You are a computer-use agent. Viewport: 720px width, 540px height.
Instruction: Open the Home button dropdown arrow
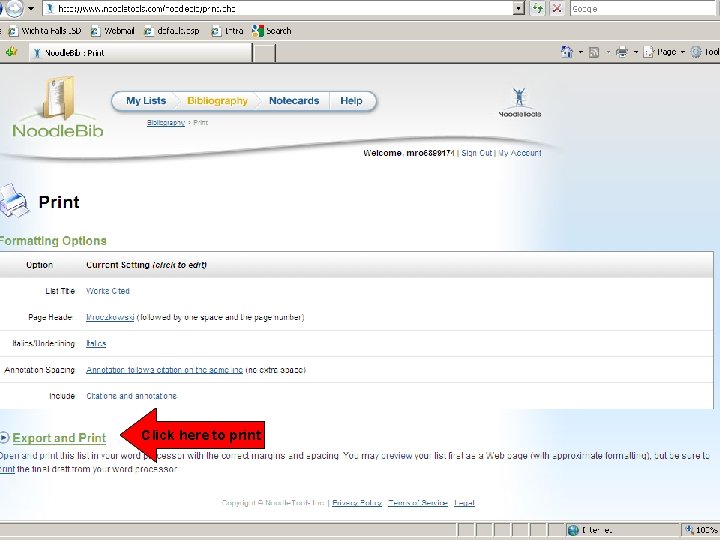580,52
